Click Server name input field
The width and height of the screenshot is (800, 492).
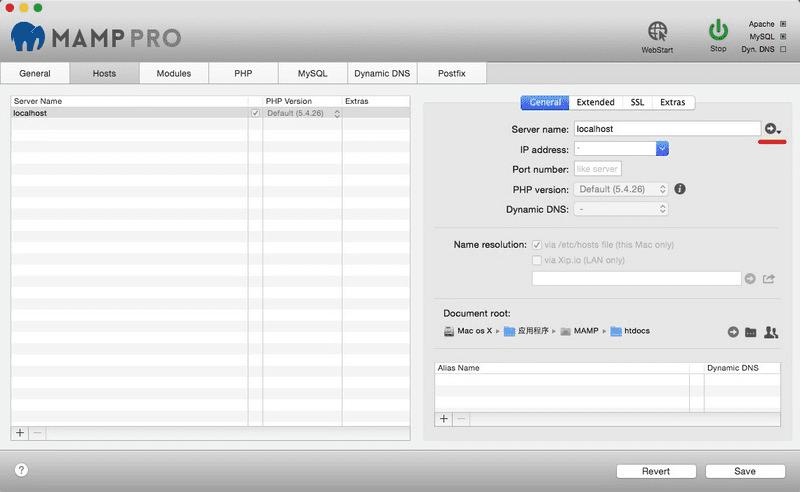667,129
